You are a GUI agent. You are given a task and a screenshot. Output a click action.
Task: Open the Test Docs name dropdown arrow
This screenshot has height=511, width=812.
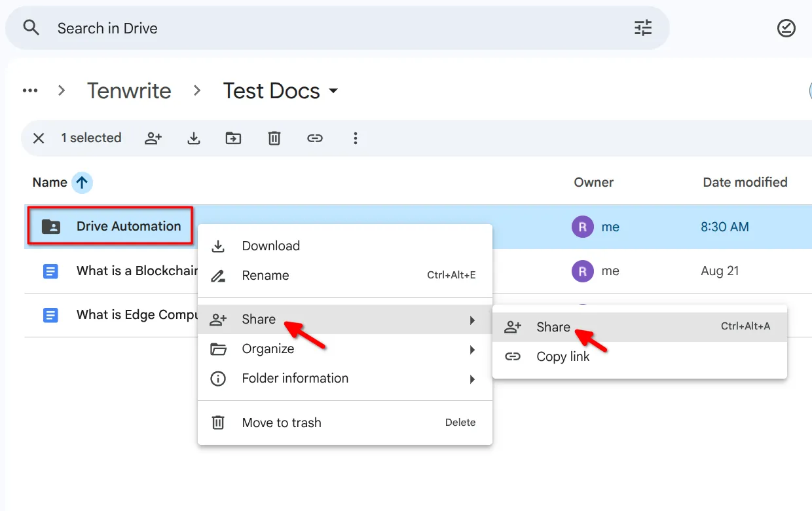(x=334, y=92)
